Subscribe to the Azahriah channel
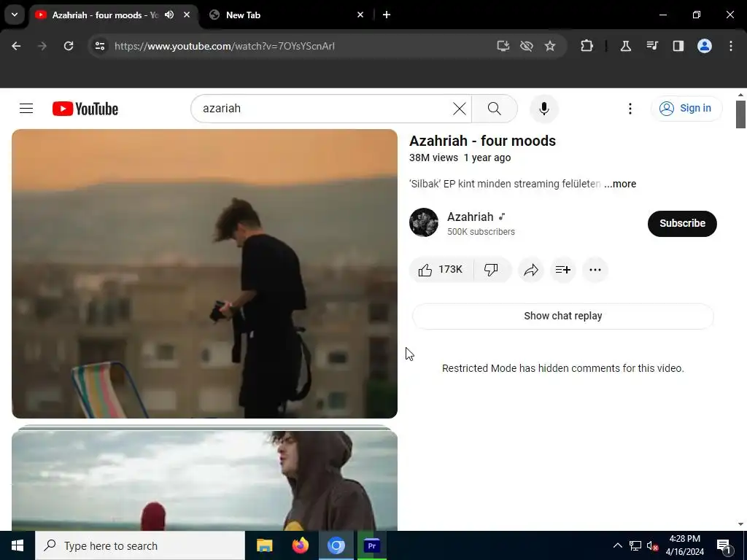The height and width of the screenshot is (560, 747). (x=682, y=223)
